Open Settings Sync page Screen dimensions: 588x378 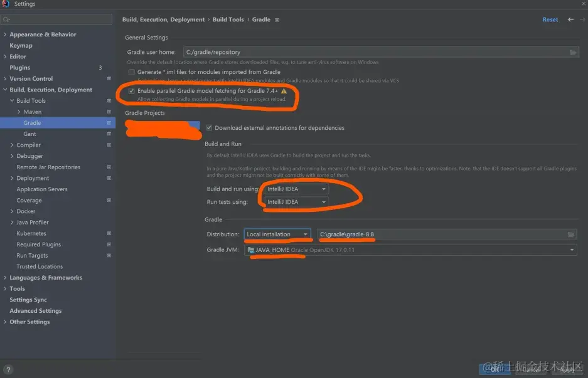[28, 300]
